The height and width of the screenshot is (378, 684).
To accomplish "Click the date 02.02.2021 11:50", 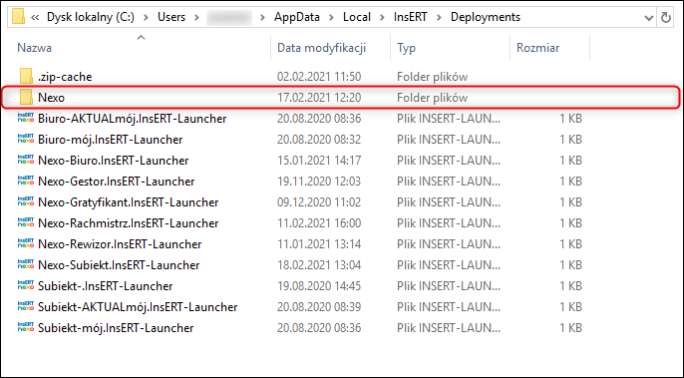I will pos(319,77).
